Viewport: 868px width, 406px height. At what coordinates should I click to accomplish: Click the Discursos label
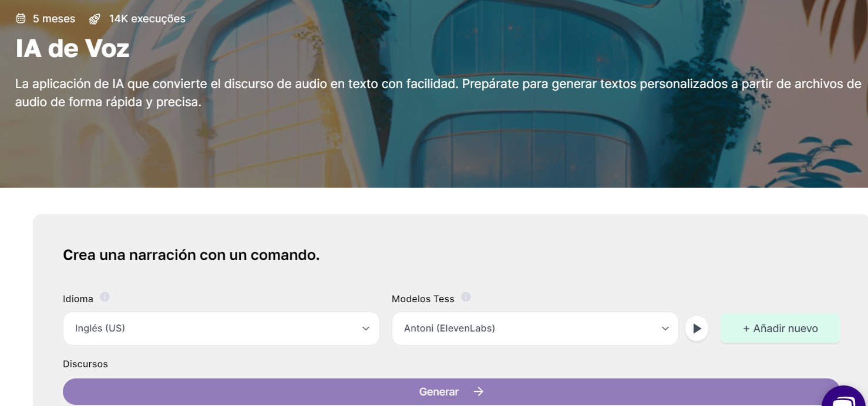tap(85, 364)
